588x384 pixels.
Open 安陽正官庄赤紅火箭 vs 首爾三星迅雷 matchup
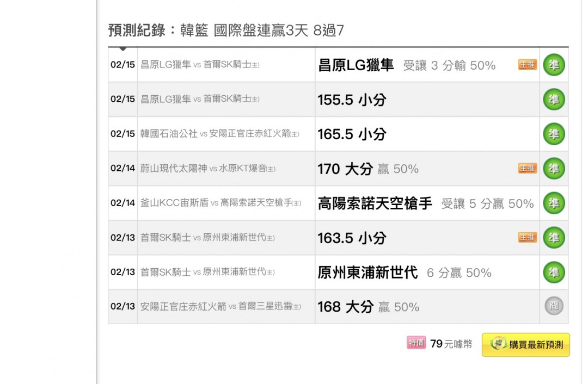click(220, 307)
